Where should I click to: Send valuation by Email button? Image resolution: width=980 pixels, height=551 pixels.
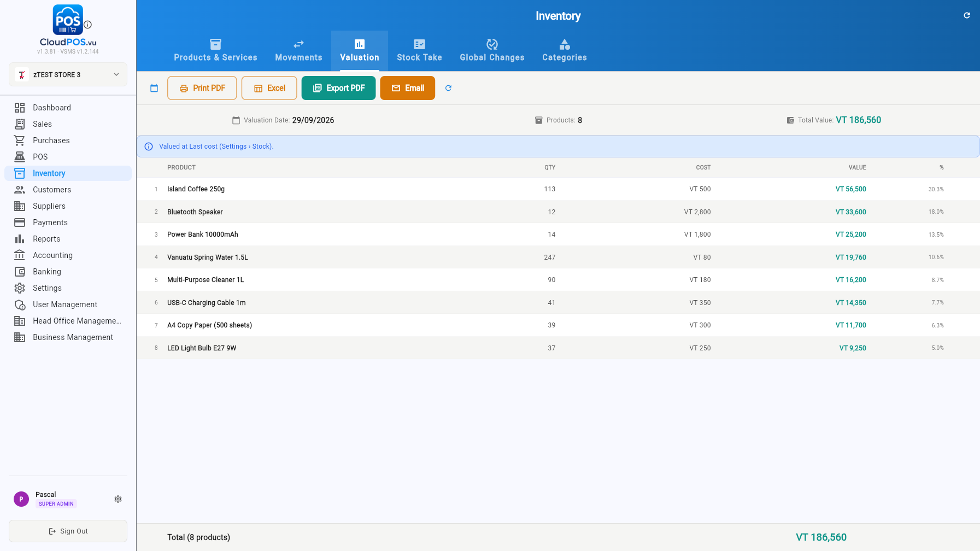(x=408, y=88)
